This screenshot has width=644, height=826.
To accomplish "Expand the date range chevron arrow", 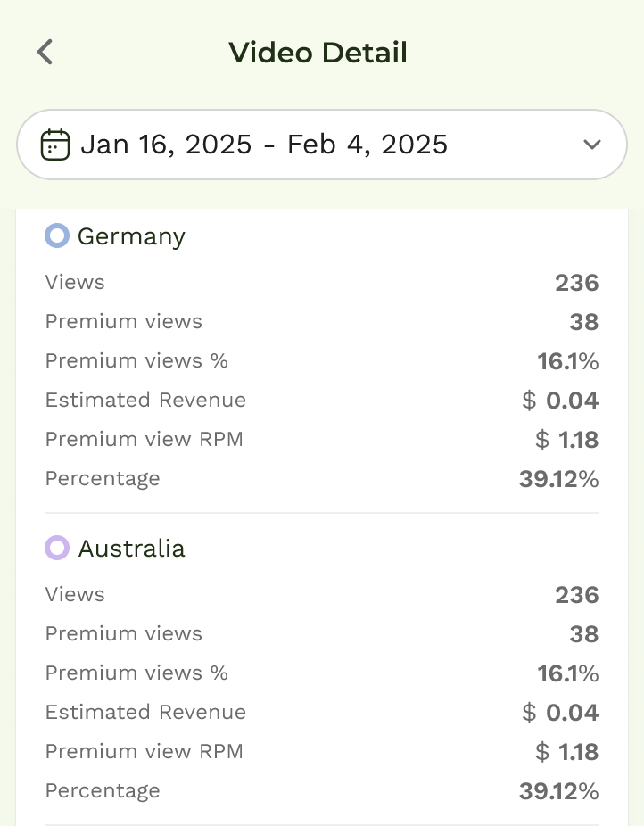I will 591,145.
